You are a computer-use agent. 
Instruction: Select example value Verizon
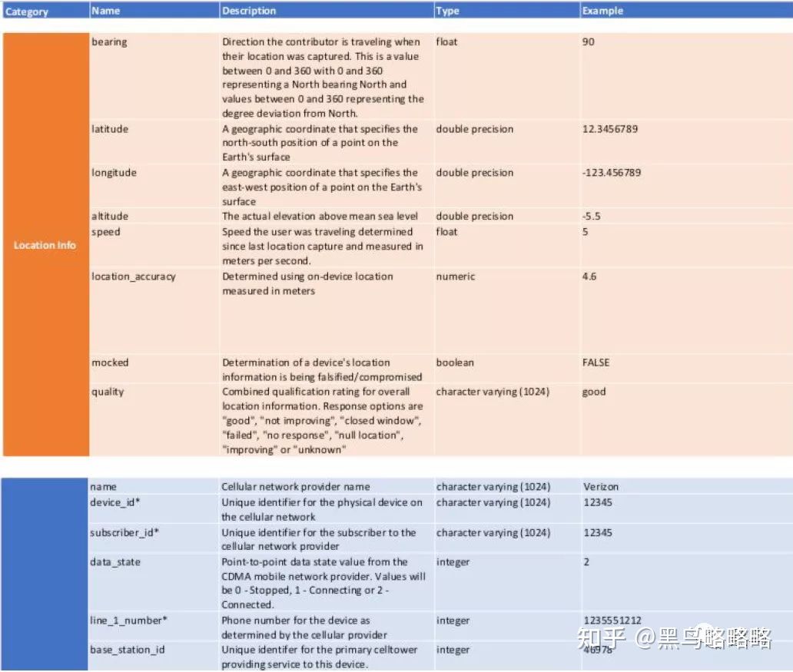click(601, 487)
